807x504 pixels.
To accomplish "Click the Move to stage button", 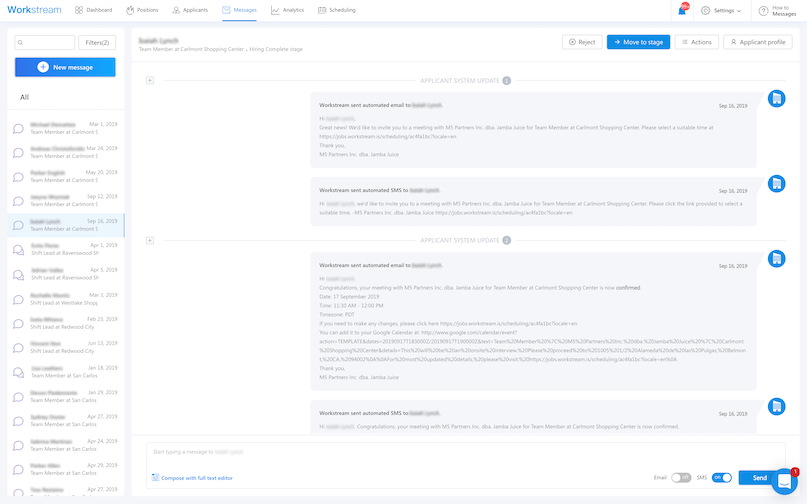I will coord(638,42).
